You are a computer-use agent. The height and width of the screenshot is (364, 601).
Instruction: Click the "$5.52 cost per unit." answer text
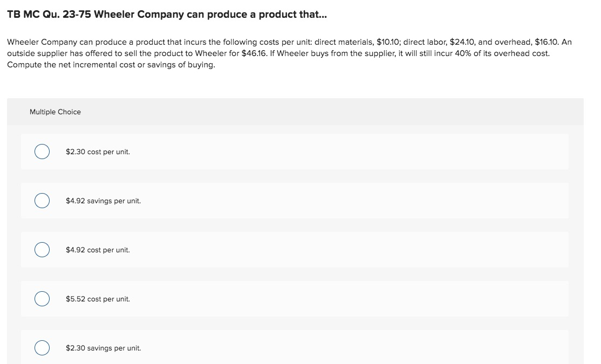pos(98,299)
